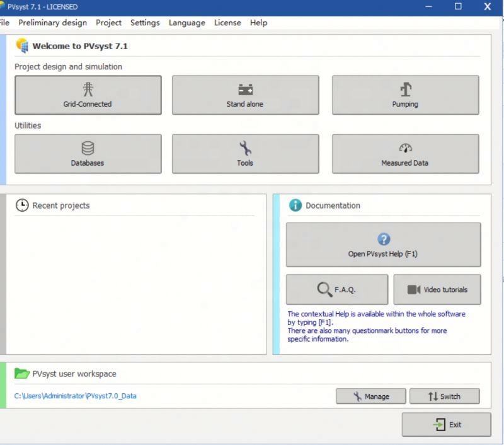Open the License menu

click(227, 23)
